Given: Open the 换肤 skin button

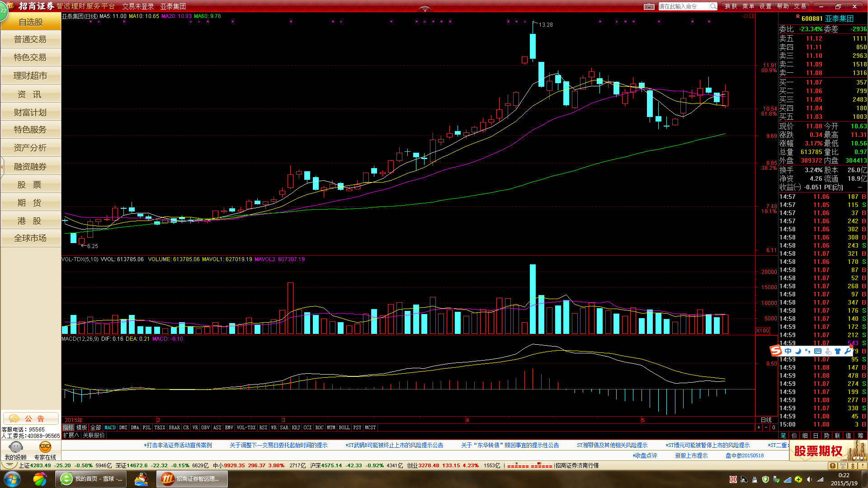Looking at the screenshot, I should (731, 6).
